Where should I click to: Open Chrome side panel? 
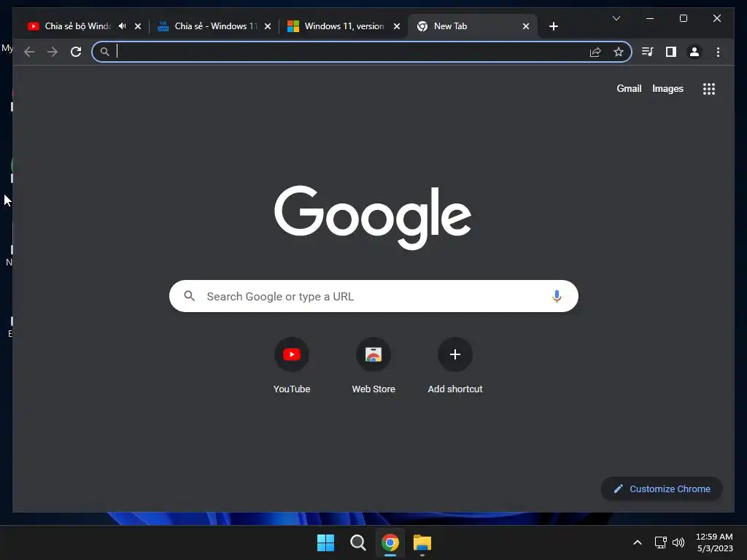671,52
